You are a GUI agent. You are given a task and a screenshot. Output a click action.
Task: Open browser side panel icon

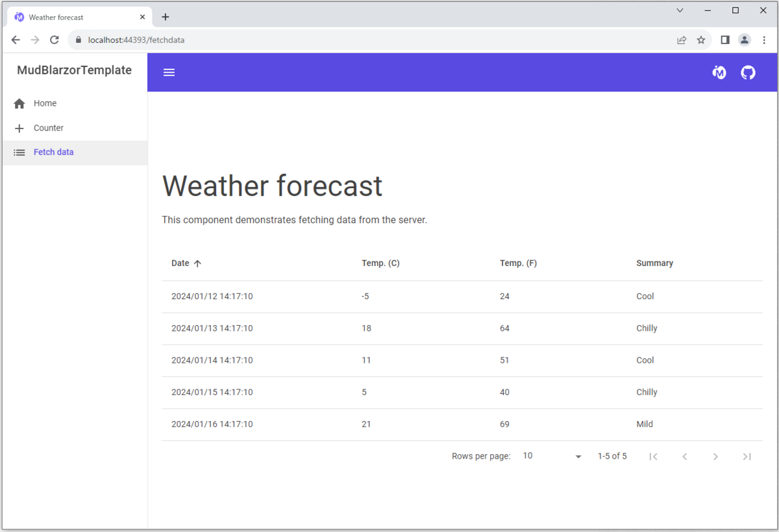725,40
